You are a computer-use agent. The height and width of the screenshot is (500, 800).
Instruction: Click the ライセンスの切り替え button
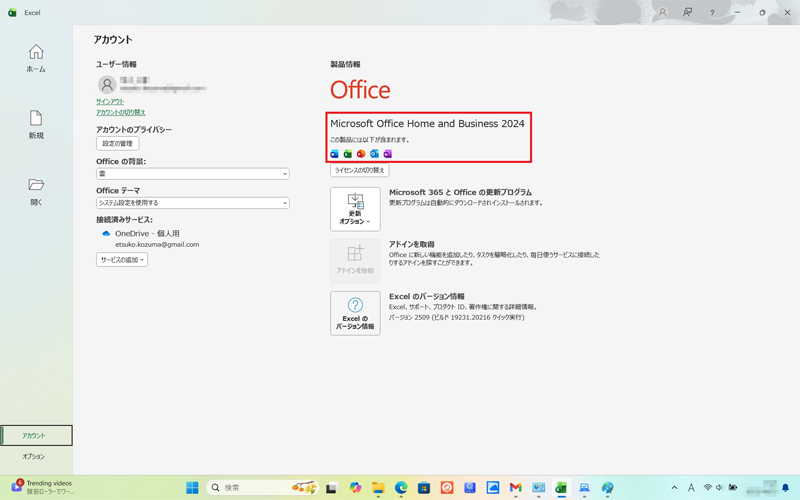(x=359, y=171)
